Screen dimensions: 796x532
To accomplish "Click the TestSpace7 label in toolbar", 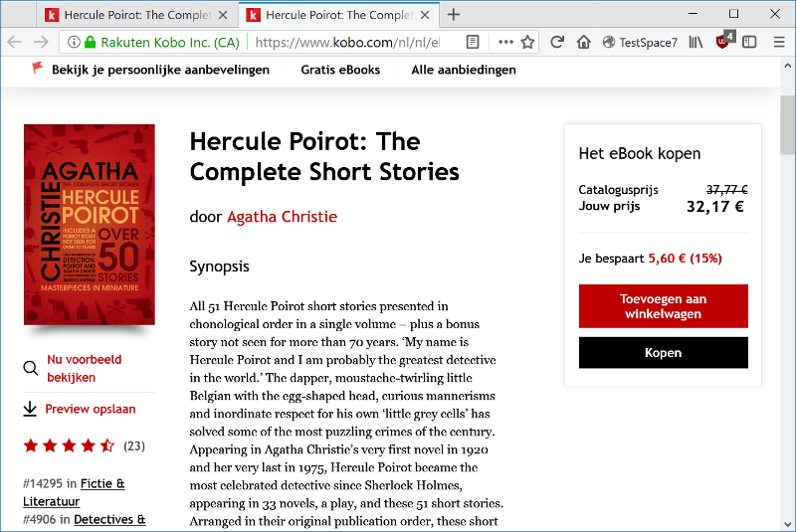I will coord(649,43).
